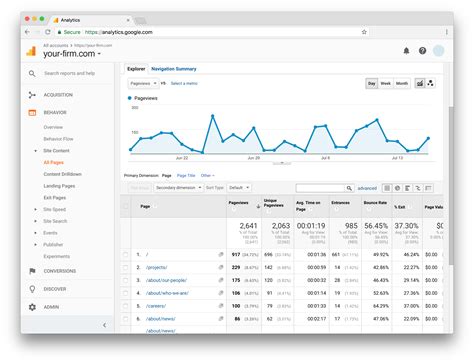This screenshot has width=474, height=363.
Task: Open the Content Drilldown report
Action: [62, 174]
